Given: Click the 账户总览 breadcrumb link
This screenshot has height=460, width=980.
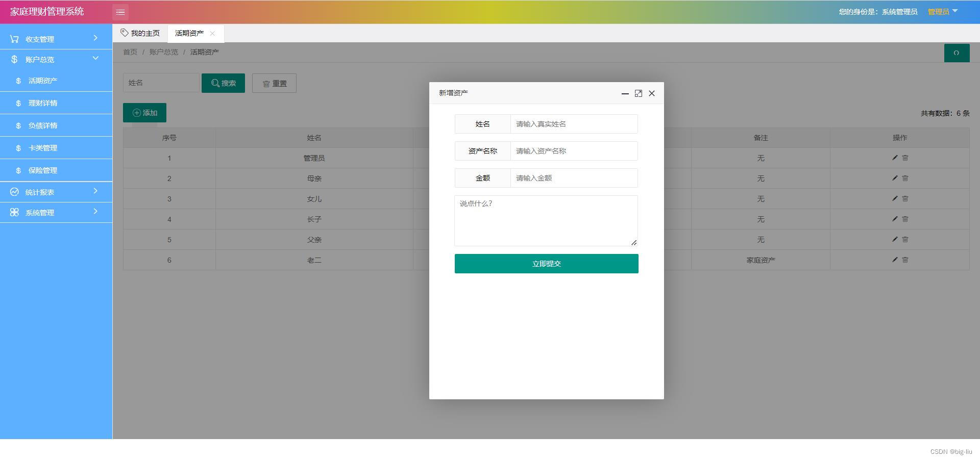Looking at the screenshot, I should [164, 52].
